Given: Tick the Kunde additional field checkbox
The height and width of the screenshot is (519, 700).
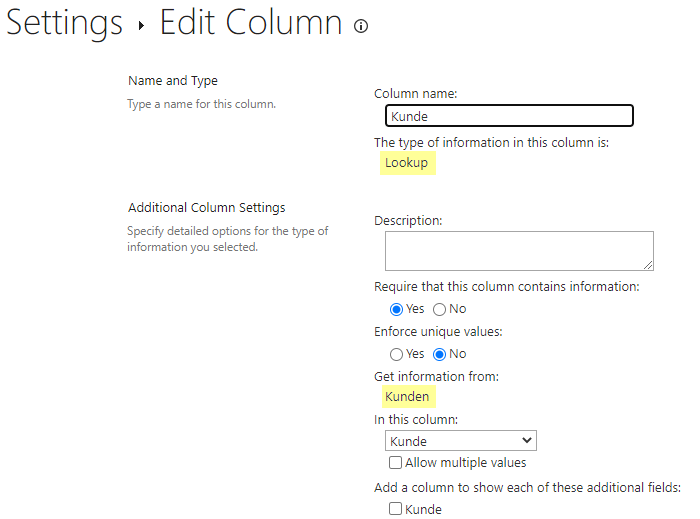Looking at the screenshot, I should click(396, 509).
